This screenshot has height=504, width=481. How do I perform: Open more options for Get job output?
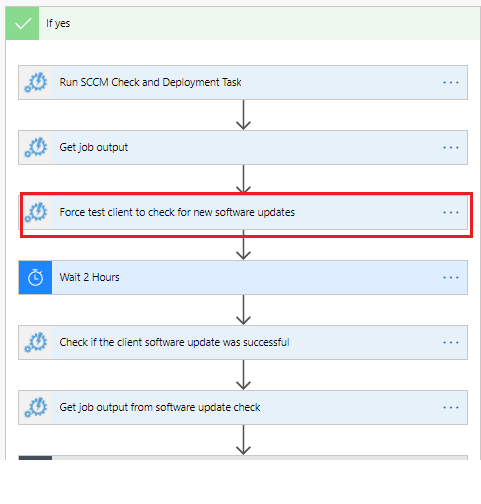coord(451,147)
